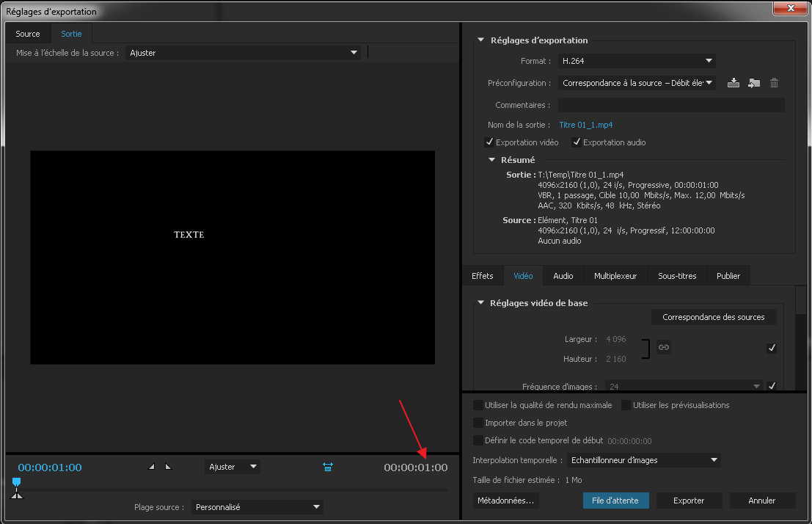The height and width of the screenshot is (524, 812).
Task: Disable the Exportation audio checkbox
Action: coord(577,142)
